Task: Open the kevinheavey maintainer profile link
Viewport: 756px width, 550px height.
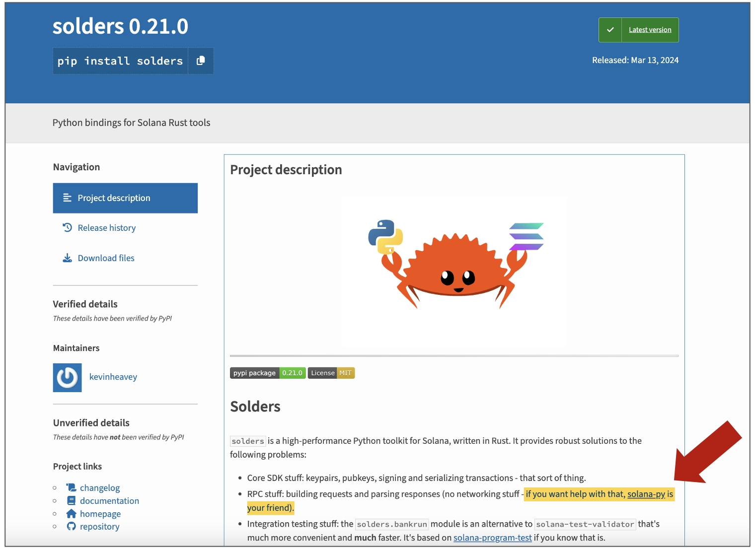Action: pos(113,377)
